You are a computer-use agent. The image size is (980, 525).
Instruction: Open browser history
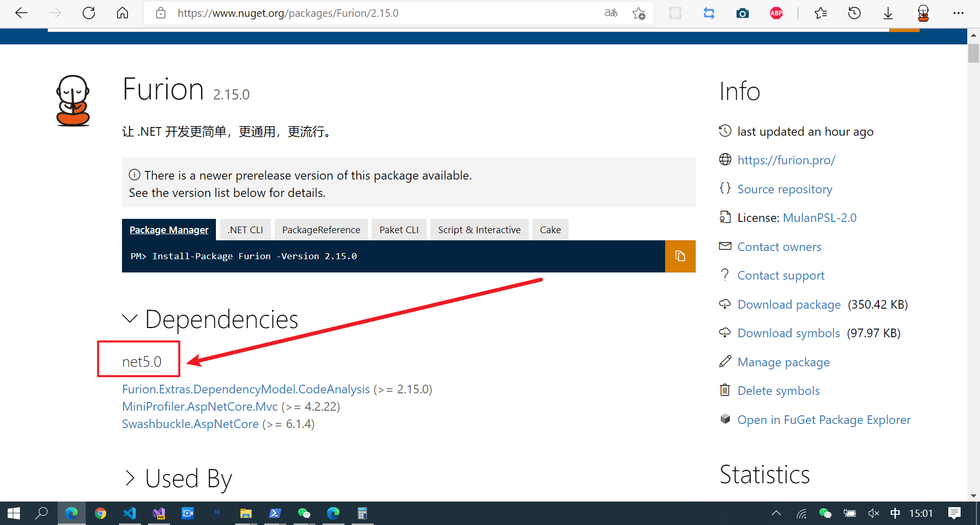click(854, 13)
